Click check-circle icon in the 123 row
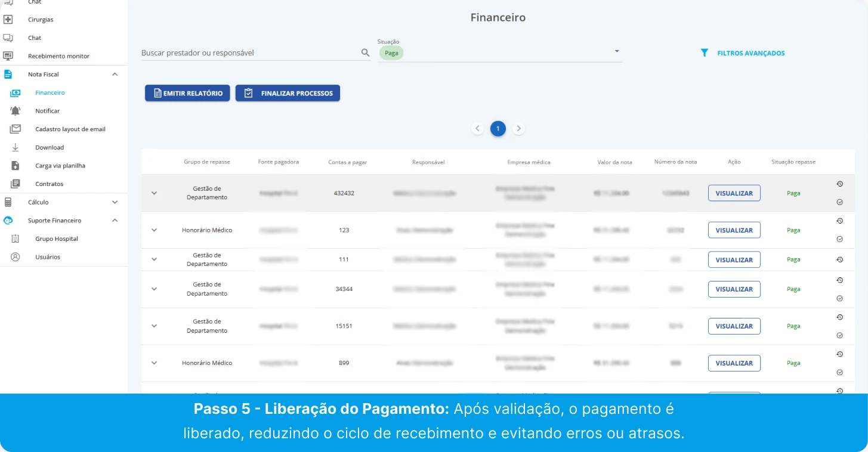The image size is (868, 452). tap(839, 239)
